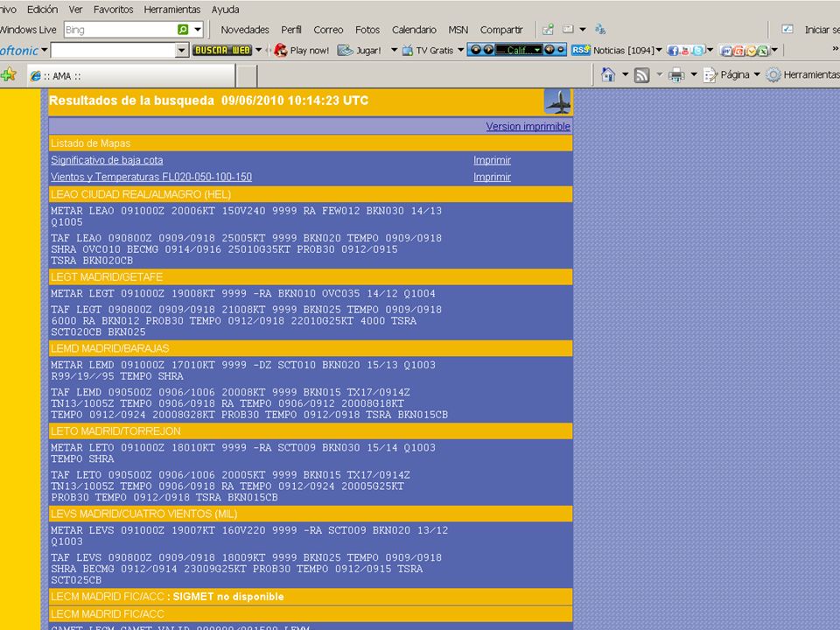Open the Herramientas menu in menu bar
Screen dimensions: 840x630
(172, 10)
